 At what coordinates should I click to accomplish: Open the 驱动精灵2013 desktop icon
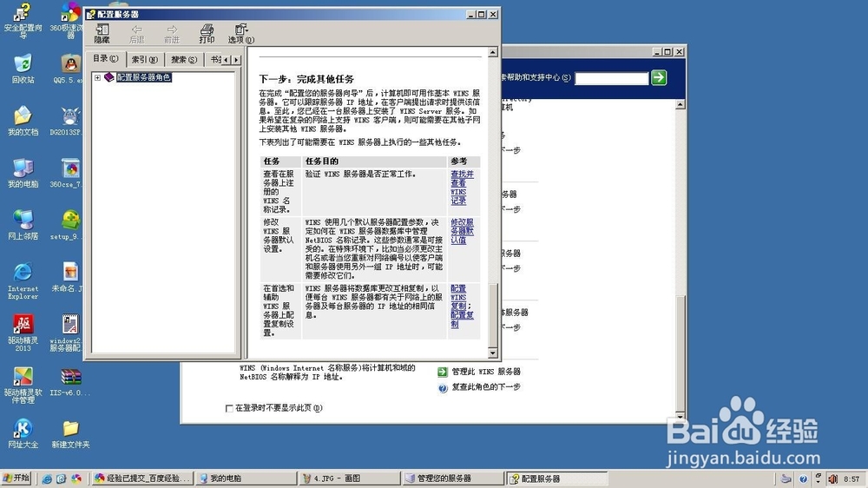tap(23, 333)
